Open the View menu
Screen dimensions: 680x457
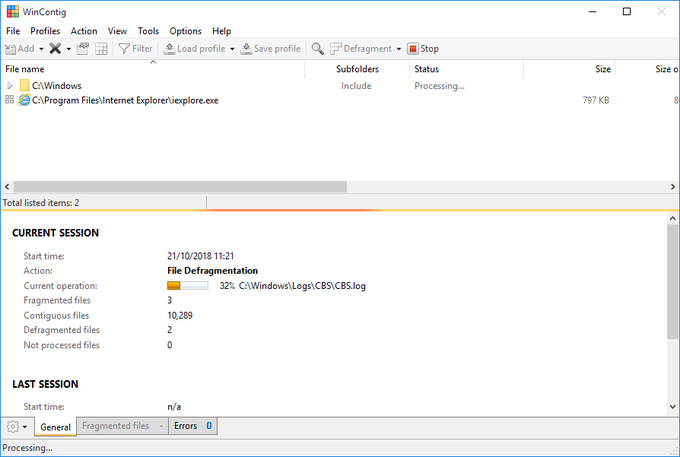click(x=117, y=31)
